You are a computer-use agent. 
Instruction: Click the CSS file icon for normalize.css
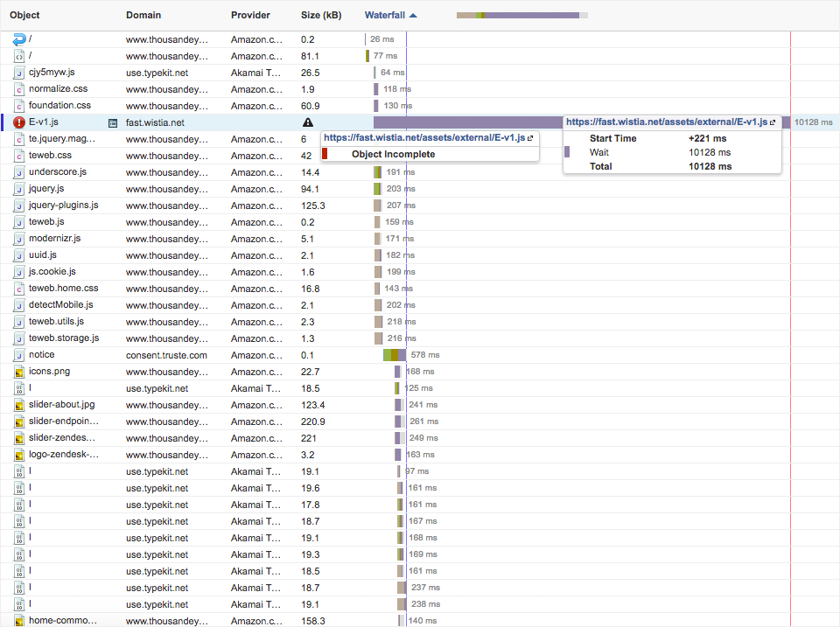point(19,89)
